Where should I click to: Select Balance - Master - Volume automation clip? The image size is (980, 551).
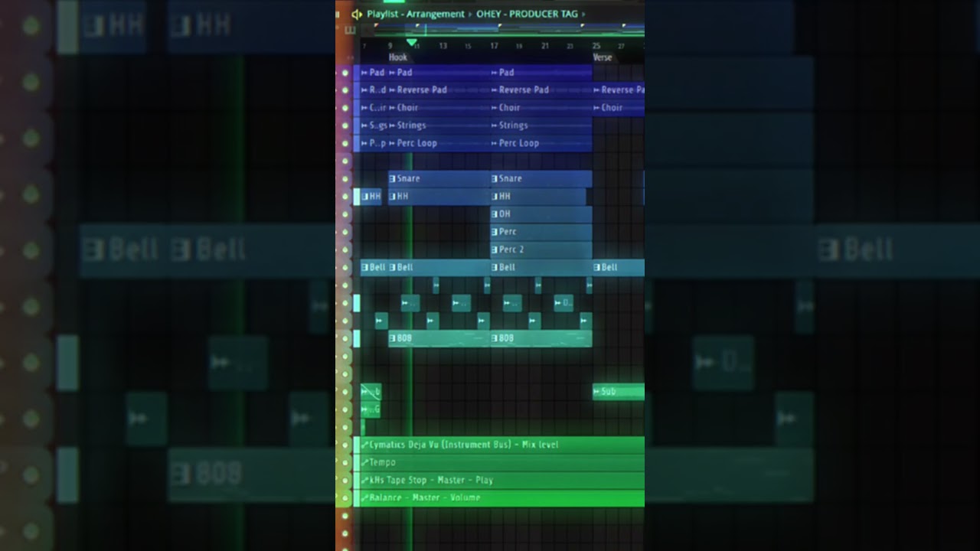point(502,497)
